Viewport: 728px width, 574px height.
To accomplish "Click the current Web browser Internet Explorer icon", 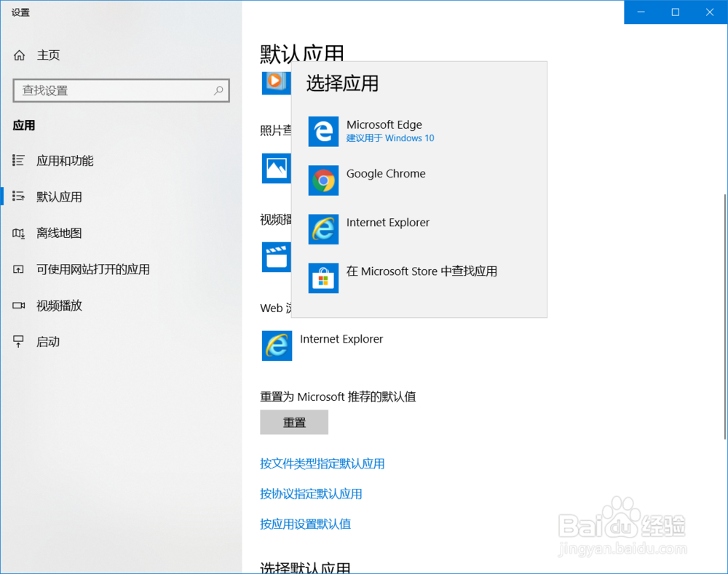I will coord(277,346).
